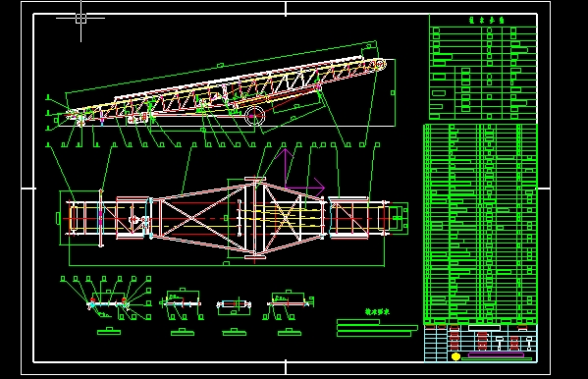588x379 pixels.
Task: Select the large wheel in the side elevation view
Action: [x=255, y=116]
